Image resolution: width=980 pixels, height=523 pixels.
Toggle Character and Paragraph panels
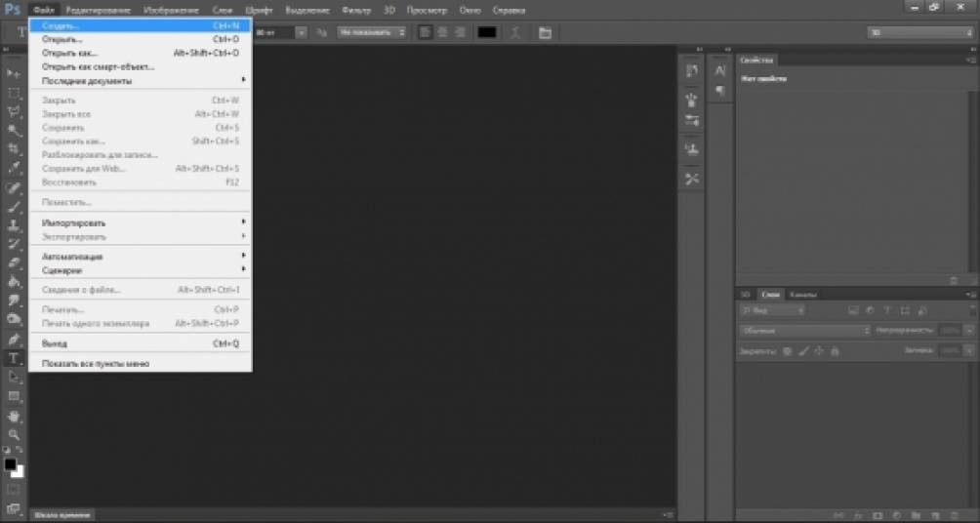pyautogui.click(x=545, y=32)
